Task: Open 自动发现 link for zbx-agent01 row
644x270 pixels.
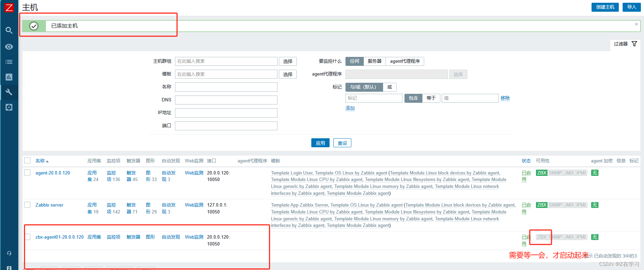Action: [x=171, y=237]
